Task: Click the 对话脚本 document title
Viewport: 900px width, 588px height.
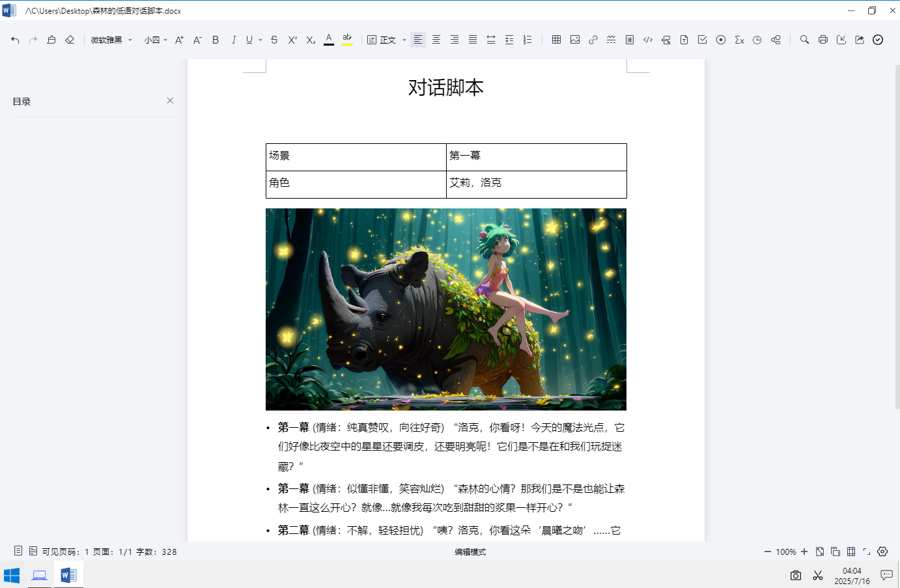Action: pyautogui.click(x=446, y=87)
